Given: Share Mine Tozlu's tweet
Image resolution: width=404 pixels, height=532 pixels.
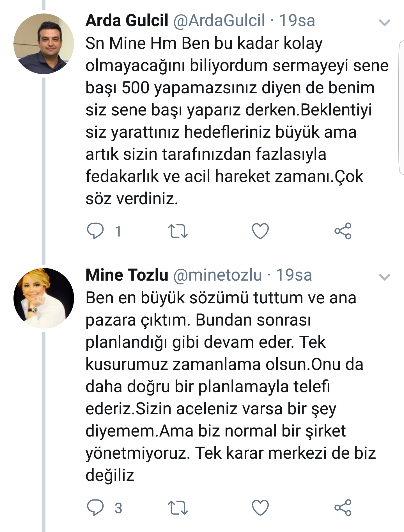Looking at the screenshot, I should (x=343, y=508).
